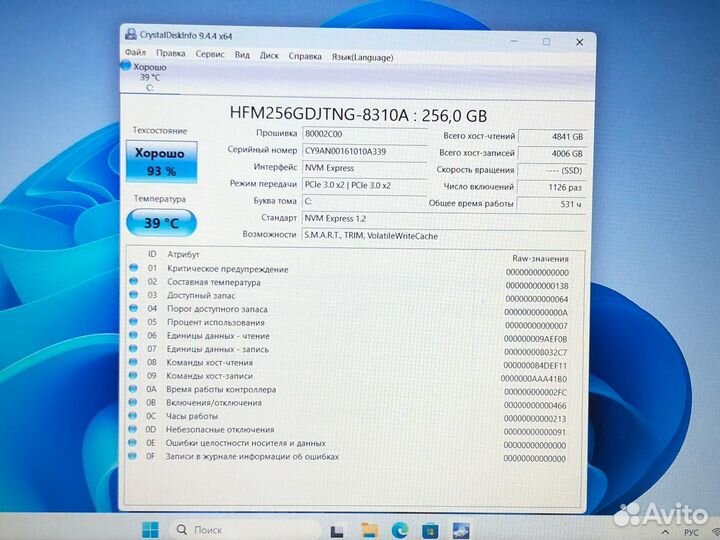This screenshot has width=720, height=540.
Task: Click status dot for attribute 03 Доступный запас
Action: (x=134, y=294)
